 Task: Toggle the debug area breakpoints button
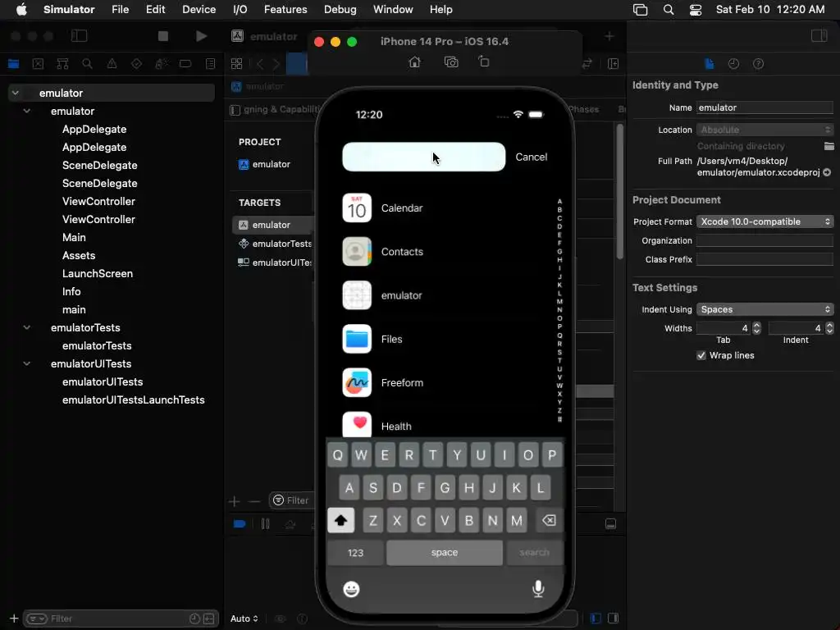pos(240,524)
